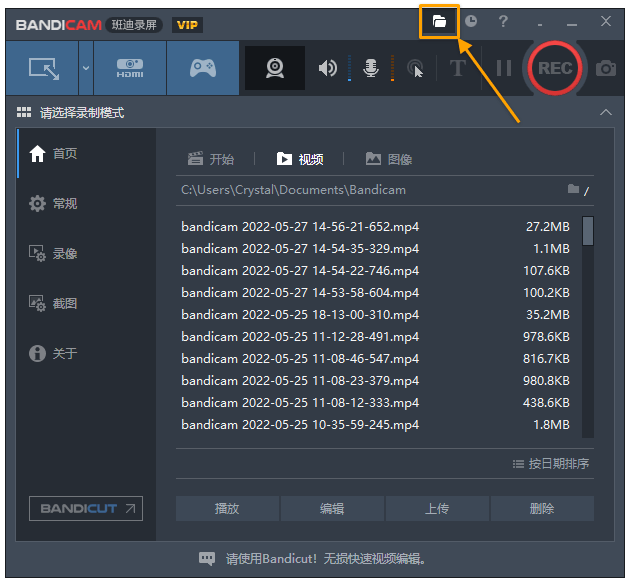Switch to the 视频 tab
Viewport: 630px width, 582px height.
tap(300, 159)
